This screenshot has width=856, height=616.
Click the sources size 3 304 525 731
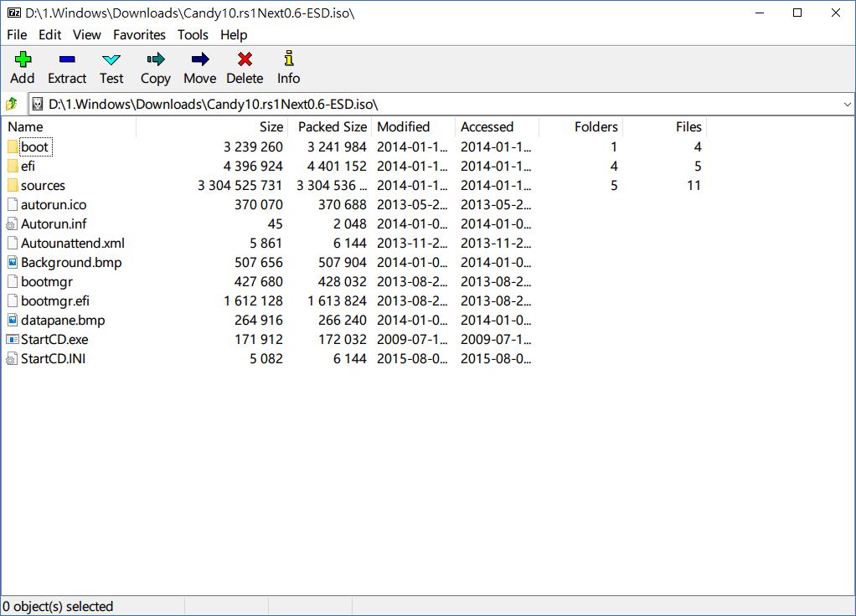(x=240, y=186)
